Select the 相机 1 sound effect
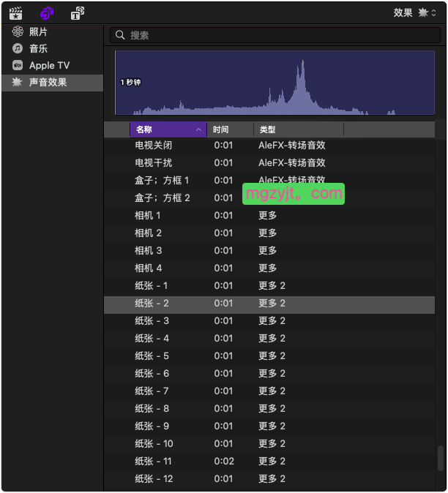 point(269,216)
